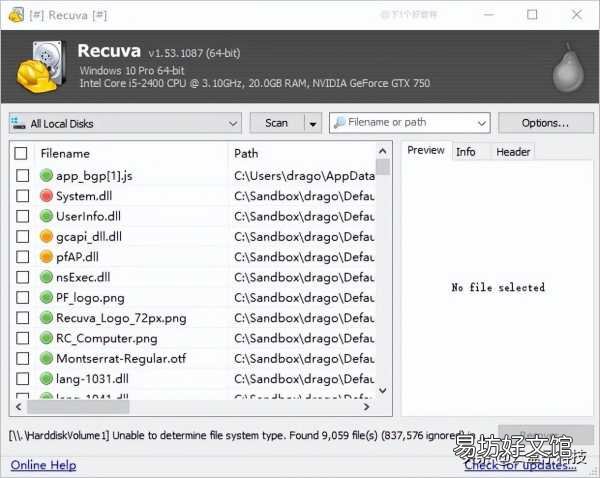Screen dimensions: 600x478
Task: Check the box for pfAP.dll
Action: [x=23, y=257]
